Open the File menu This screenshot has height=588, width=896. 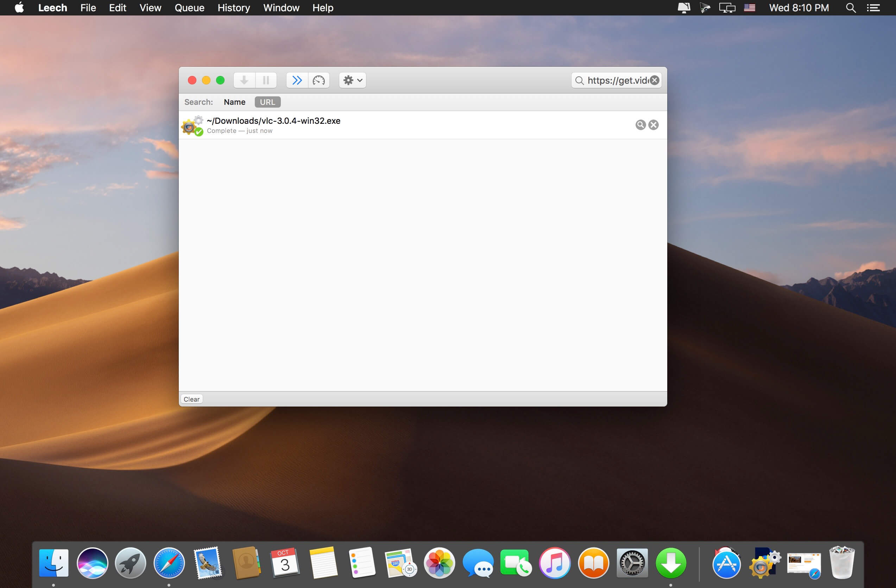click(88, 7)
